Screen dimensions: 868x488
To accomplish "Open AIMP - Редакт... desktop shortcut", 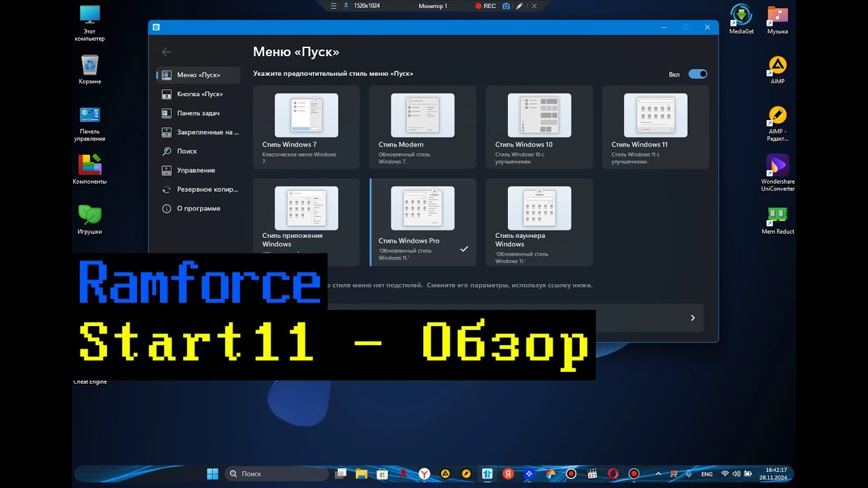I will click(777, 123).
